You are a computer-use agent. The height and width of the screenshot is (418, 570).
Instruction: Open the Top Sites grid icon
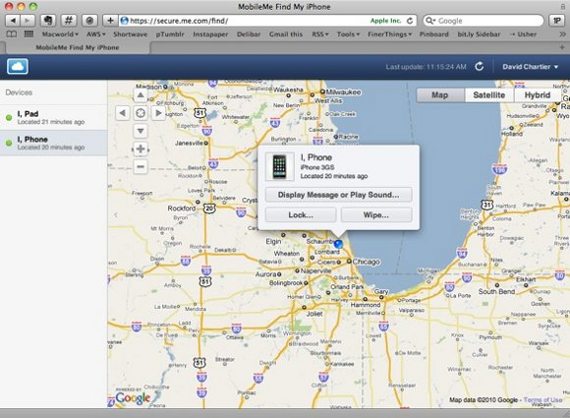pyautogui.click(x=29, y=34)
